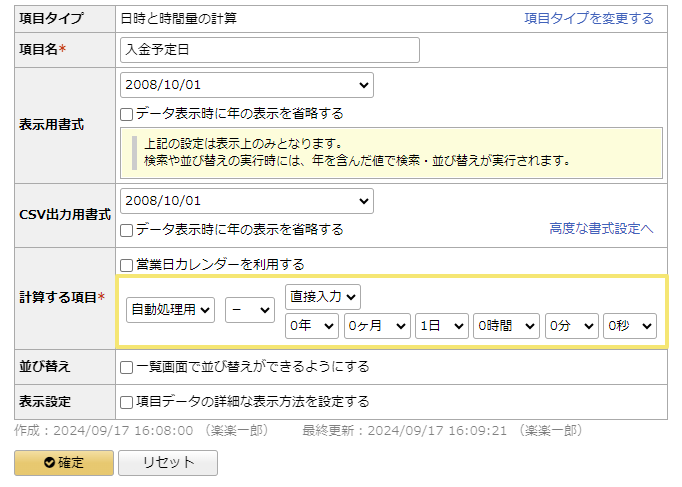Open the 0時間 hours dropdown
The image size is (682, 487).
506,326
